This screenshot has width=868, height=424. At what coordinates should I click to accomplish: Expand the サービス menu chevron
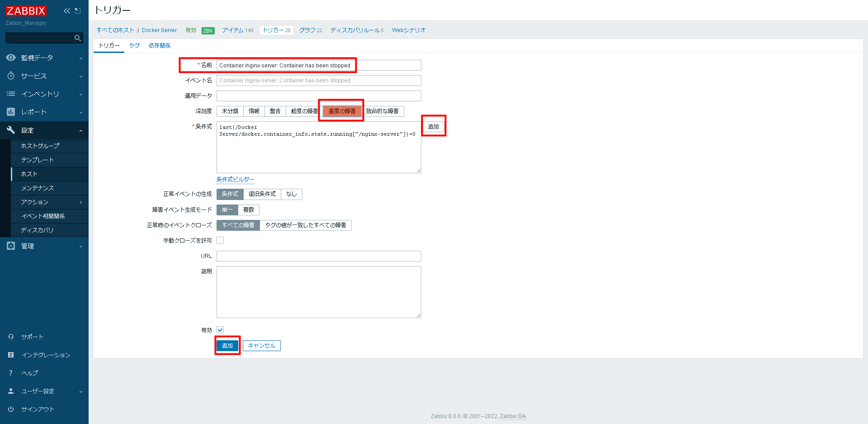coord(81,76)
